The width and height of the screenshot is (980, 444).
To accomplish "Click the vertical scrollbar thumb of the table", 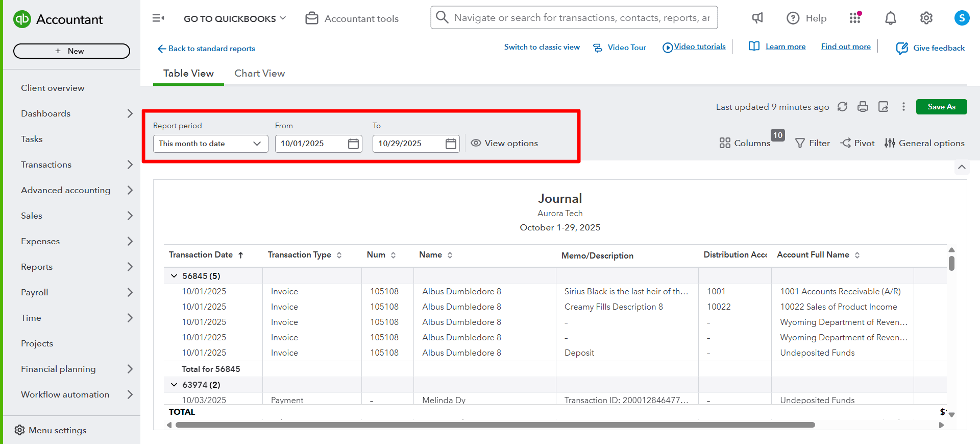I will tap(951, 263).
